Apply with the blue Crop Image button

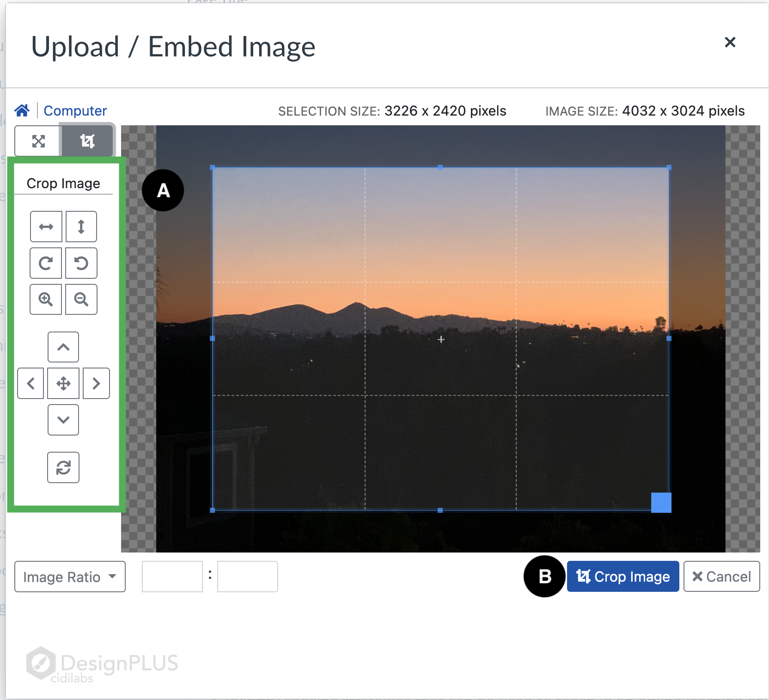[x=623, y=576]
